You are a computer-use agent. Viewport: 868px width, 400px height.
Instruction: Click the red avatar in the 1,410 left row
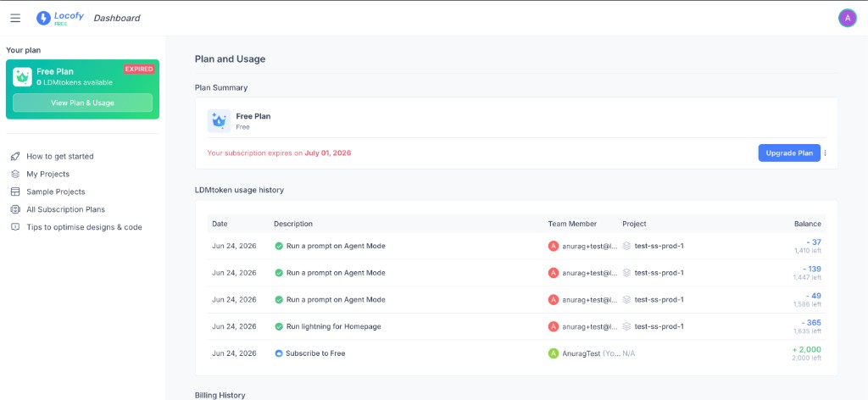[x=553, y=246]
